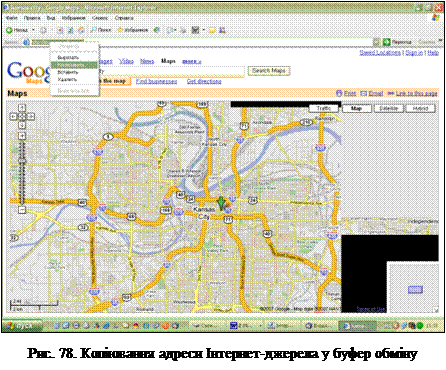The image size is (446, 370).
Task: Switch to Find businesses tab
Action: coord(156,81)
